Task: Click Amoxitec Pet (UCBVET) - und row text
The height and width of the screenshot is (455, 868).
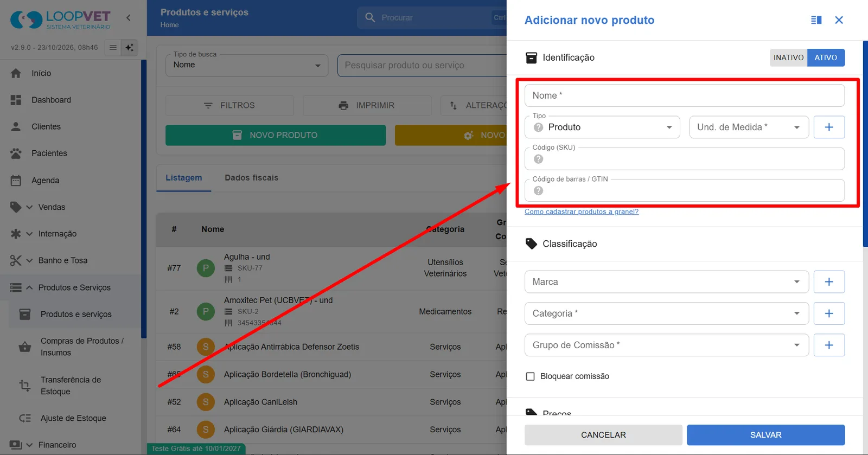Action: pos(278,300)
